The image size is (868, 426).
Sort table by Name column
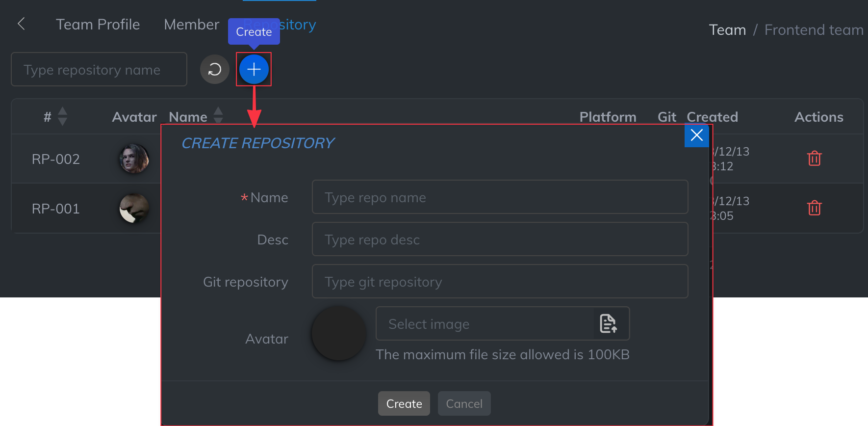218,116
